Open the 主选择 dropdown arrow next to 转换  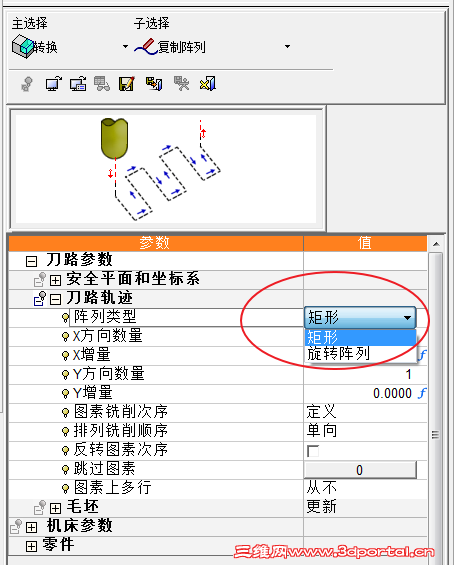(125, 46)
